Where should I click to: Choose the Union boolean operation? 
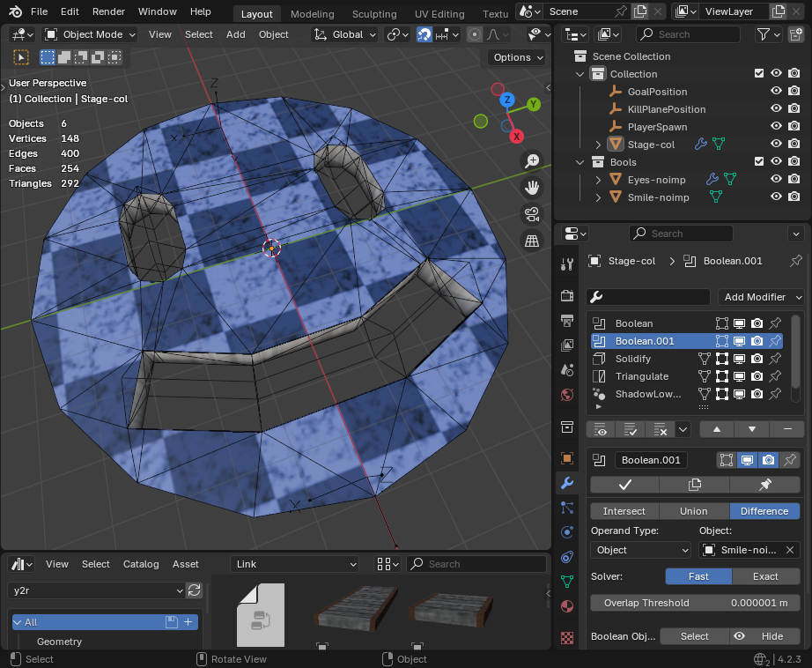pyautogui.click(x=693, y=511)
